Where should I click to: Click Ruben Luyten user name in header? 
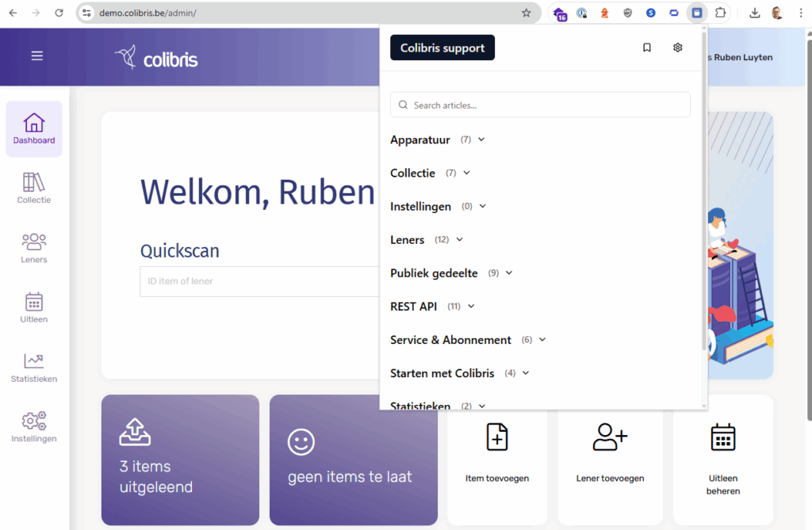[x=742, y=58]
